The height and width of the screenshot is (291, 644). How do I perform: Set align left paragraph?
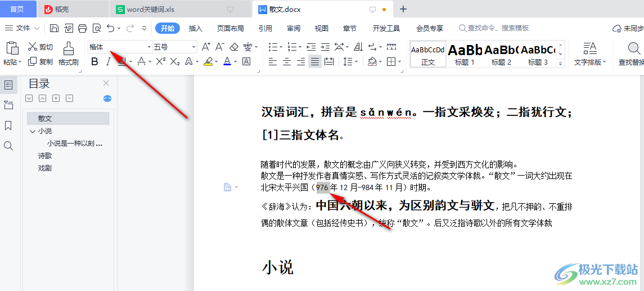tap(273, 62)
